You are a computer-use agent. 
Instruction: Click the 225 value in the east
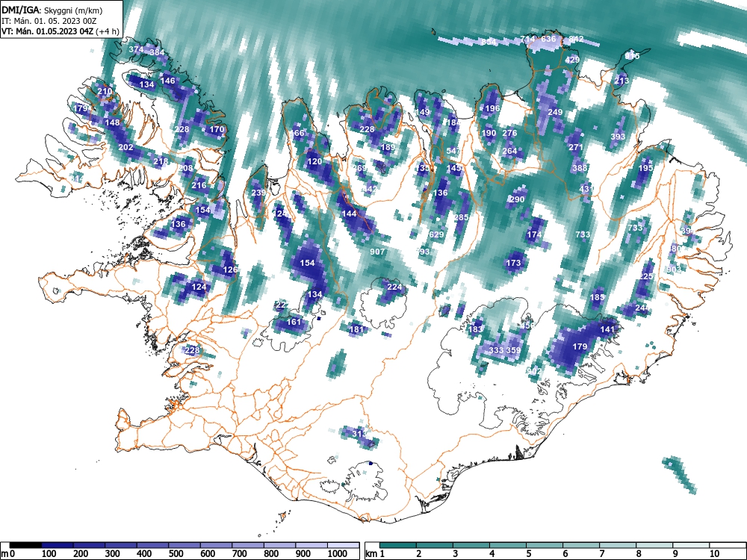tap(646, 276)
